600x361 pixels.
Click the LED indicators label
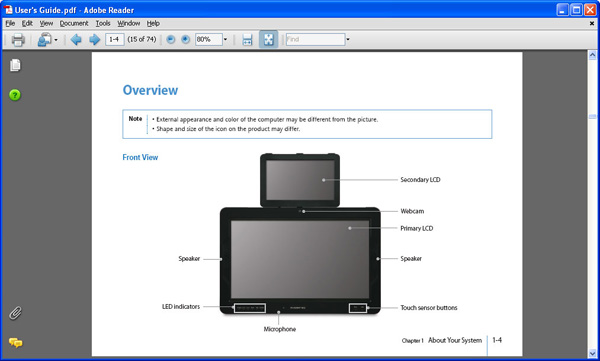(181, 306)
